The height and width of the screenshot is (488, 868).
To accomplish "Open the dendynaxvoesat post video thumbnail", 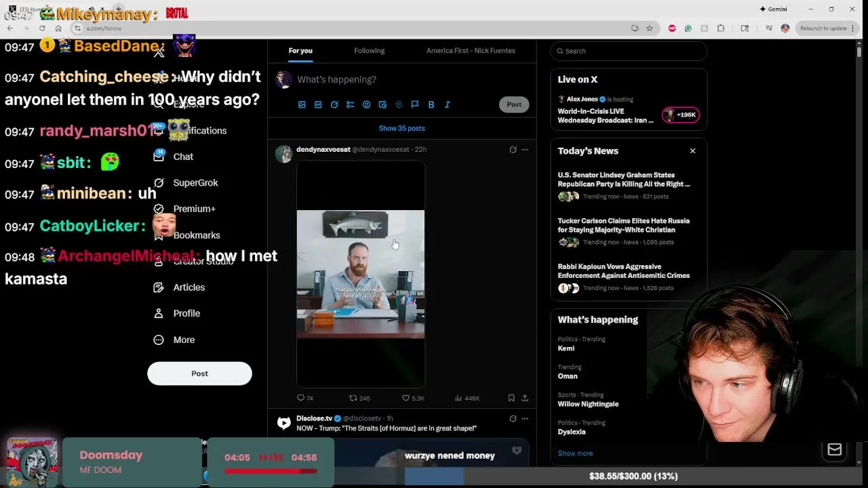I will coord(361,274).
